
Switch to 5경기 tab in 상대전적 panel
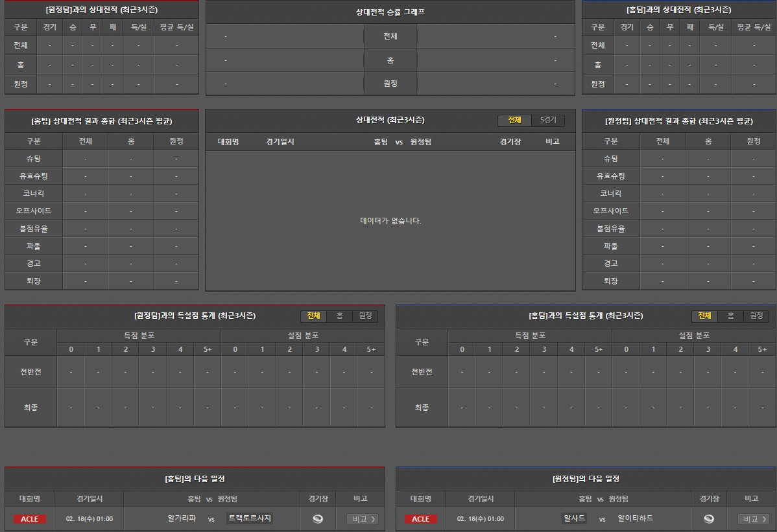(x=548, y=121)
